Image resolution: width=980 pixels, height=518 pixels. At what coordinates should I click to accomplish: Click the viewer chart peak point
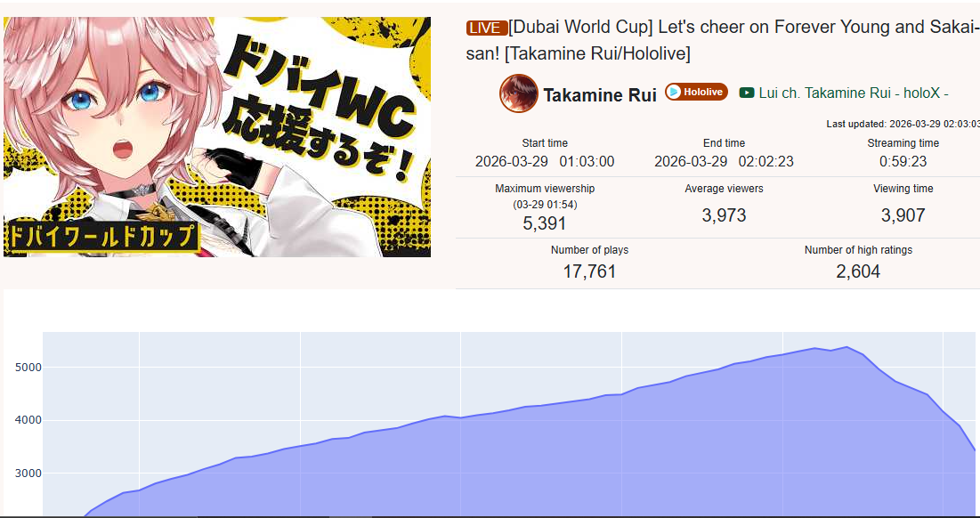point(846,347)
